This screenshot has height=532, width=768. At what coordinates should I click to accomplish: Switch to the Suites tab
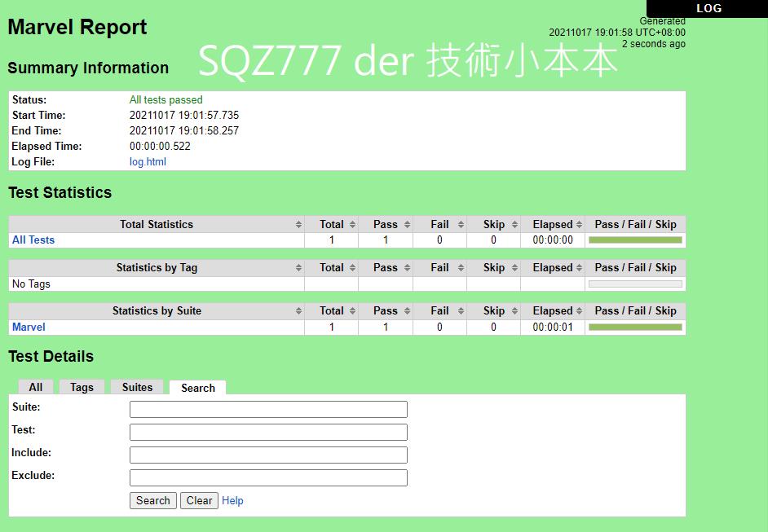137,387
